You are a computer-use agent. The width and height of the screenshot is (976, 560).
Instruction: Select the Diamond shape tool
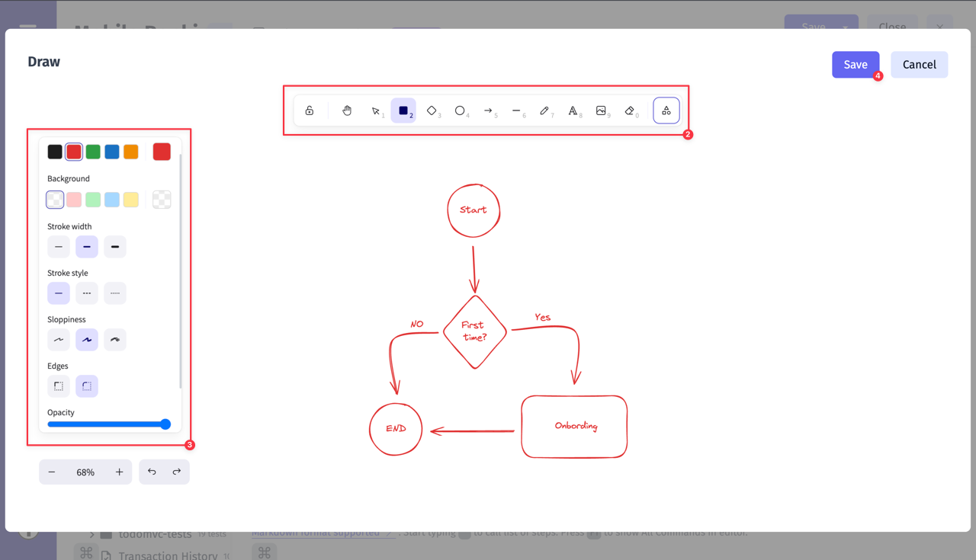432,110
